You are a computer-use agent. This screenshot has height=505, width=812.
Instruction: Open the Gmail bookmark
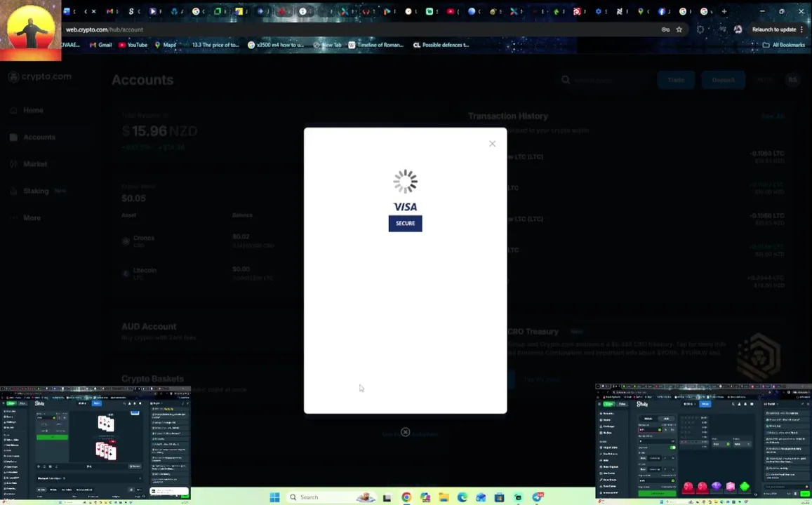[101, 45]
